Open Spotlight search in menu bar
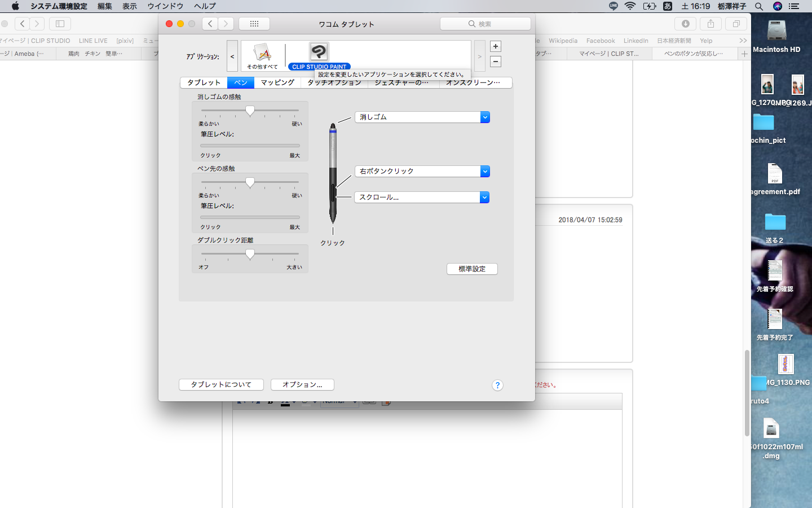The width and height of the screenshot is (812, 508). (759, 6)
